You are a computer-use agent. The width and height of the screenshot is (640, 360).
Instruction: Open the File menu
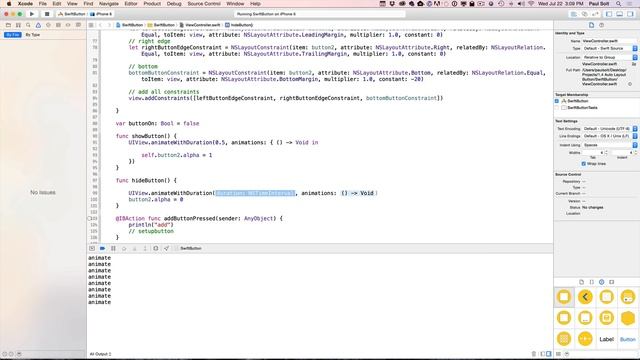tap(42, 4)
